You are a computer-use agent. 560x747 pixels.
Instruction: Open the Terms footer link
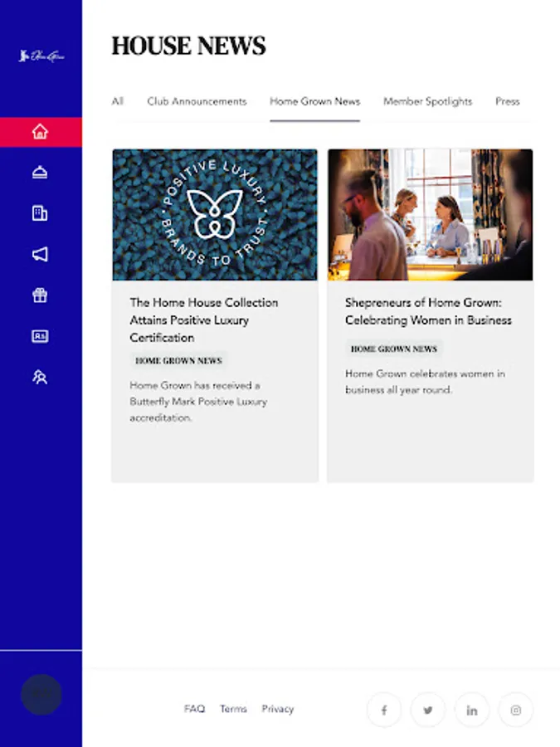(x=233, y=709)
